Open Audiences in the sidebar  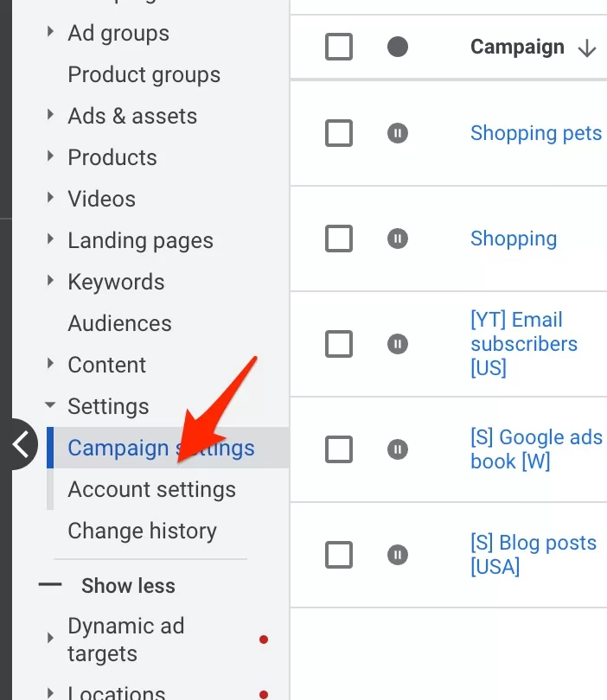click(x=119, y=323)
